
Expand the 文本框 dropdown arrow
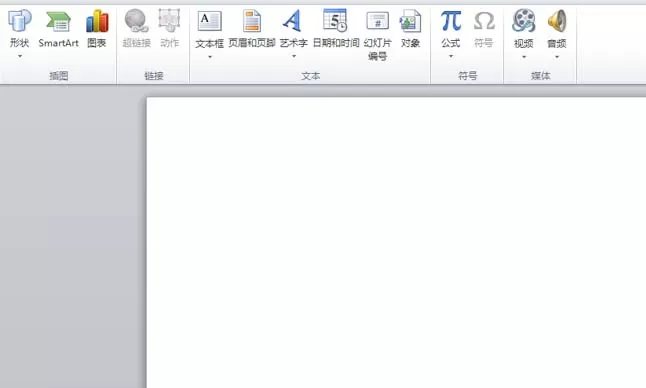210,57
